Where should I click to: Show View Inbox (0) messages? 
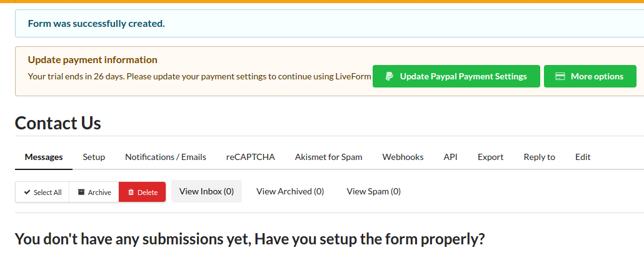[206, 191]
